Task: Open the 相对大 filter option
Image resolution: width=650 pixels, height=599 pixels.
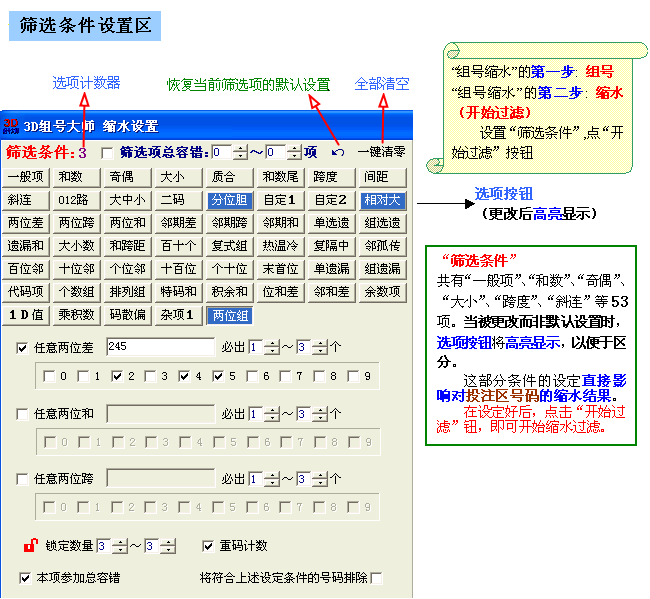Action: click(382, 200)
